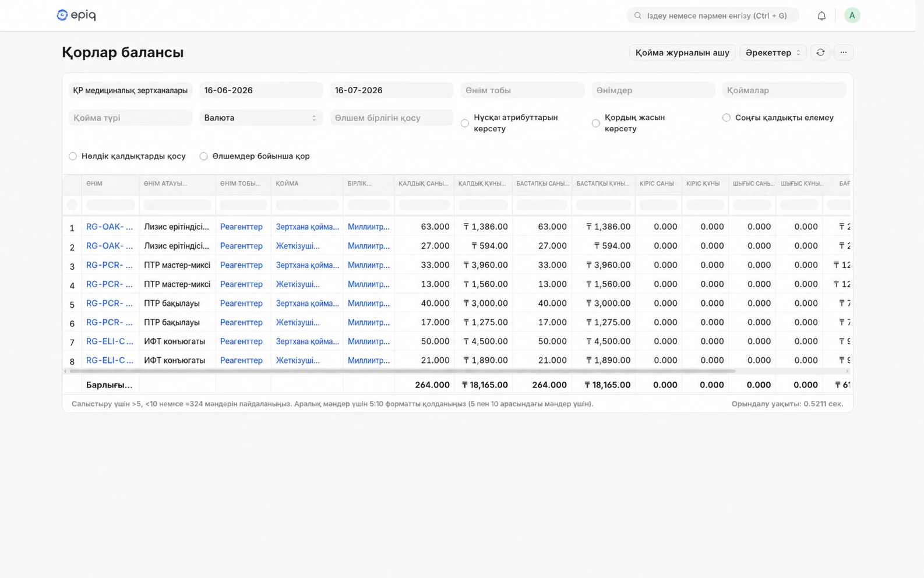Click the end date field 16-07-2026
The width and height of the screenshot is (924, 578).
click(392, 90)
